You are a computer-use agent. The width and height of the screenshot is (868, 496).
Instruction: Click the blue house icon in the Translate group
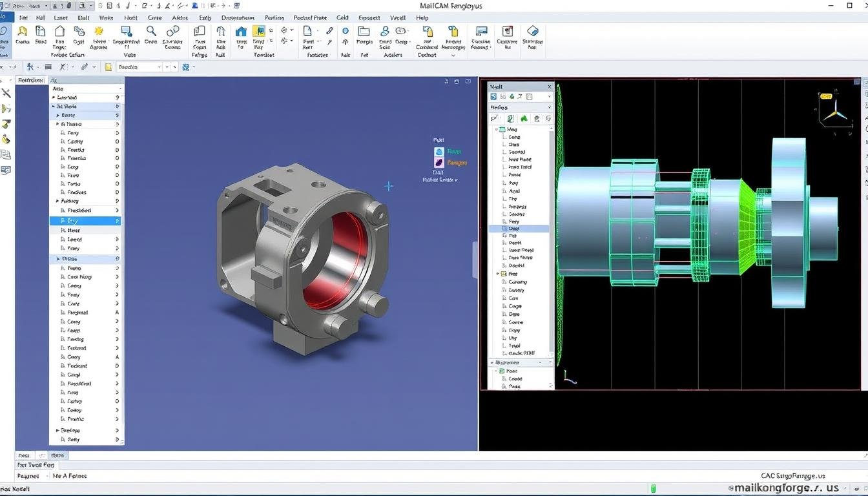pos(240,32)
